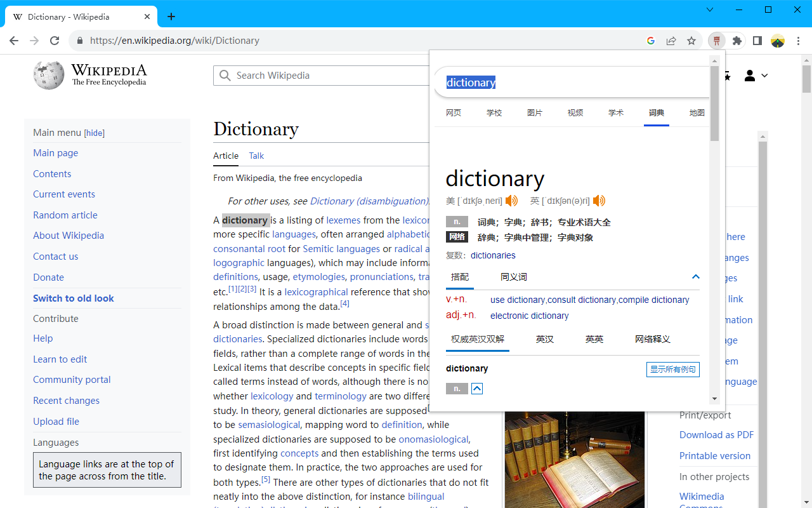812x508 pixels.
Task: Hide the Main menu sidebar
Action: click(x=95, y=133)
